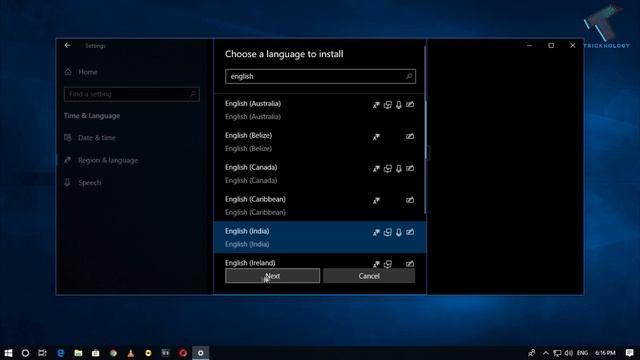Open volume control in system tray
Screen dimensions: 640x360
click(x=569, y=353)
